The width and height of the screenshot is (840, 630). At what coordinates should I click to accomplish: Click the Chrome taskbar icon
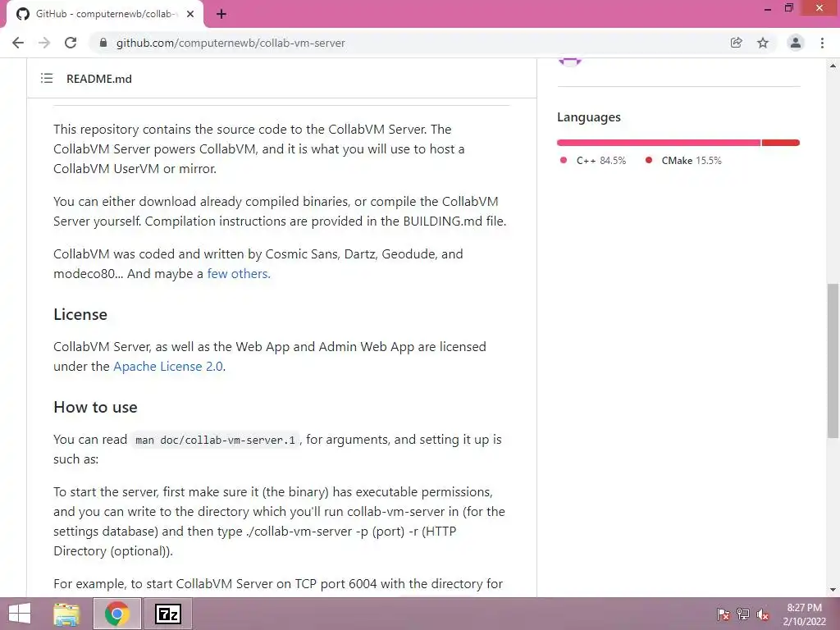click(116, 614)
